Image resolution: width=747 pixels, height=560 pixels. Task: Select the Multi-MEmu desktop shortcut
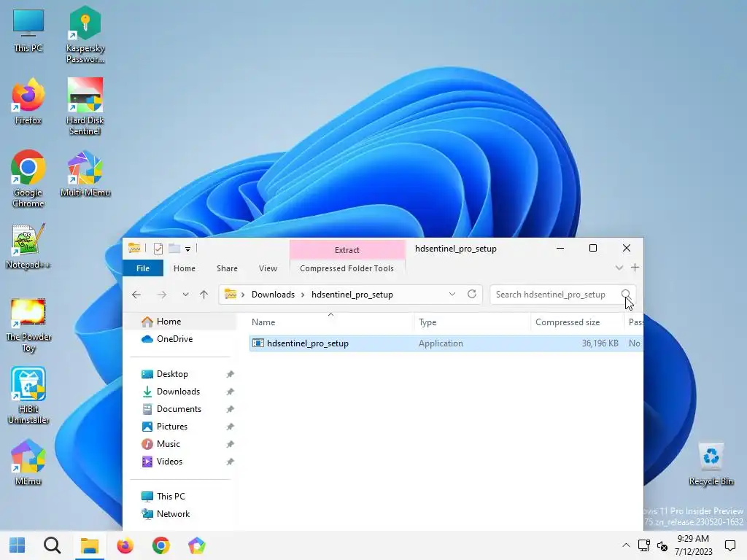tap(85, 174)
